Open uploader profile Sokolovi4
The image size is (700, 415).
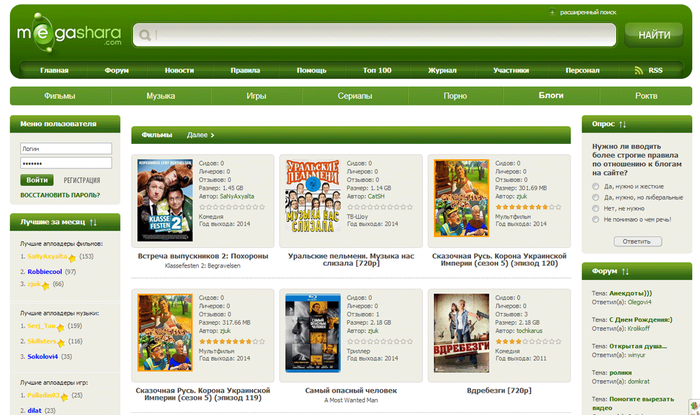point(43,357)
